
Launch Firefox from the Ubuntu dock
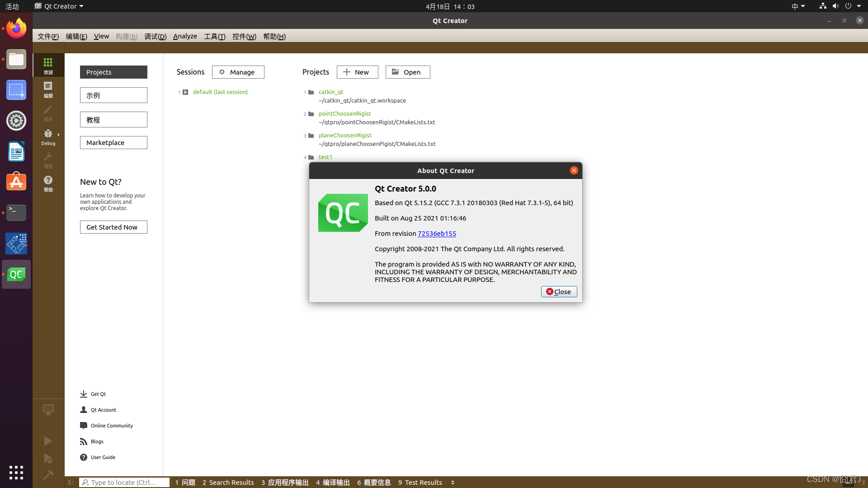point(16,29)
